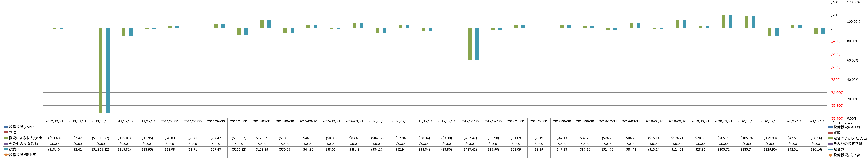Select the 2014/09/30 column header
868x158 pixels.
point(216,121)
